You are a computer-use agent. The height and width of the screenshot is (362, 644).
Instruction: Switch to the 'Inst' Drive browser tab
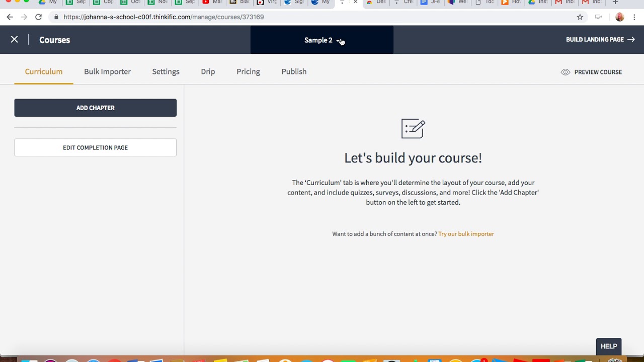tap(538, 2)
